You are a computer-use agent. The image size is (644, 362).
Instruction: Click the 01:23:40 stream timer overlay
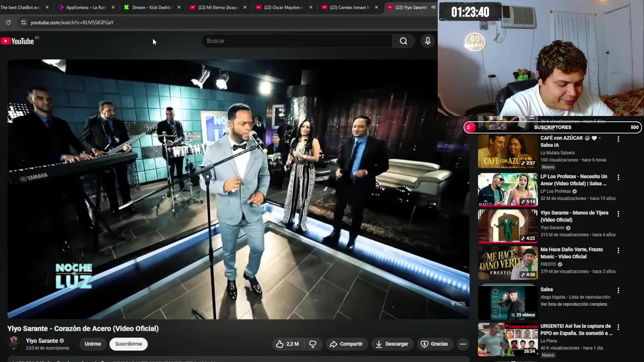pyautogui.click(x=470, y=12)
